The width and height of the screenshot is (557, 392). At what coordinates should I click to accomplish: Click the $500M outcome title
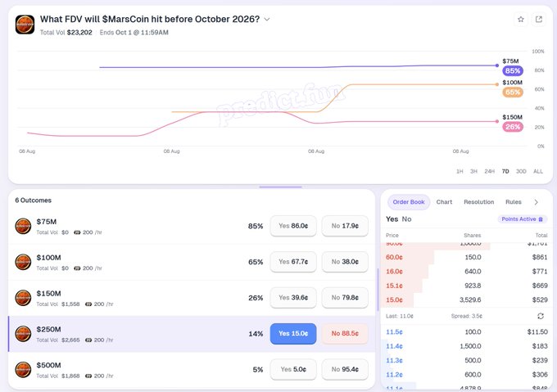coord(48,365)
